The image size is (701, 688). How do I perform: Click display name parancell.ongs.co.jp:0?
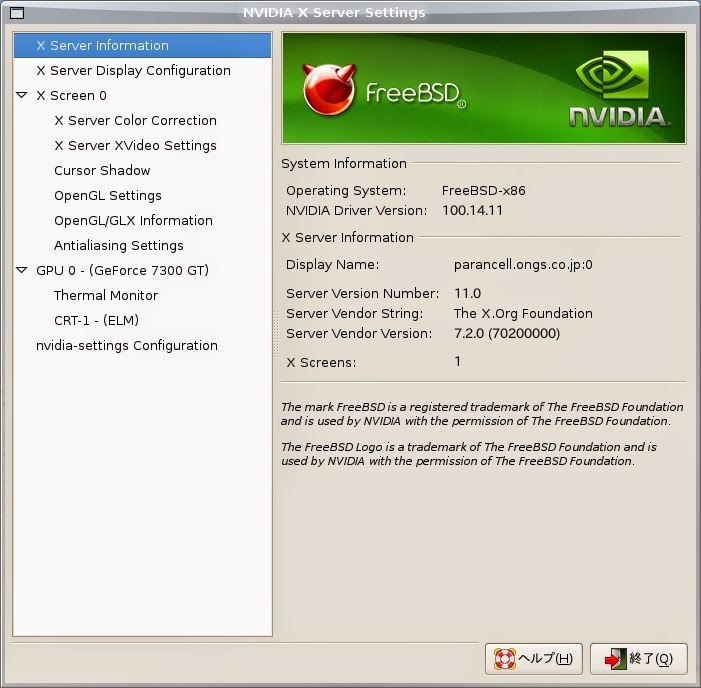(523, 265)
